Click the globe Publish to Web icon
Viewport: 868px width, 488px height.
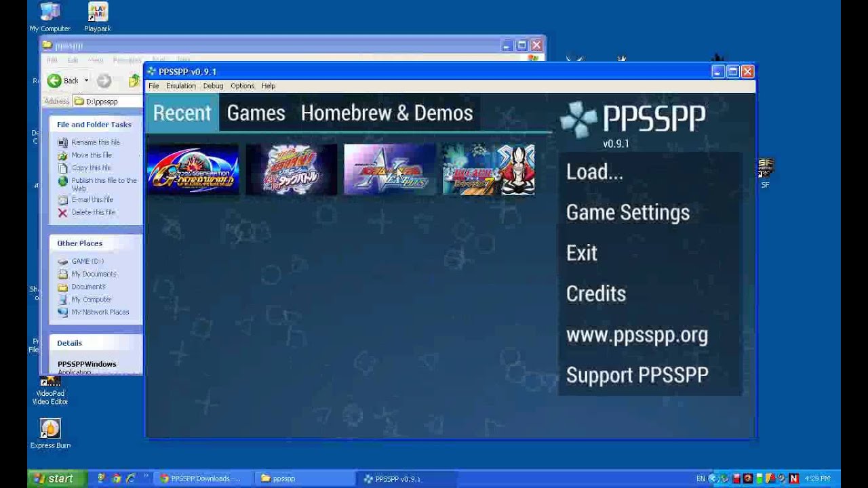[x=63, y=181]
